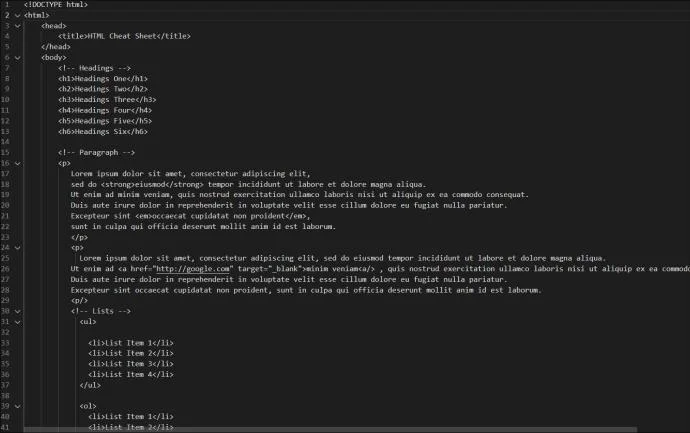Click the first List Item 4 line
The height and width of the screenshot is (433, 690).
tap(130, 374)
